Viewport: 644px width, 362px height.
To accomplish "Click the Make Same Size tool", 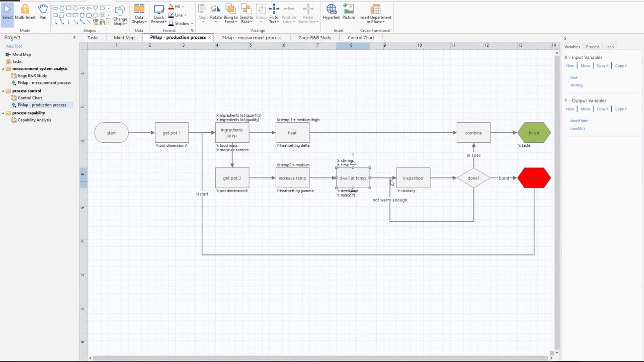I will tap(308, 14).
